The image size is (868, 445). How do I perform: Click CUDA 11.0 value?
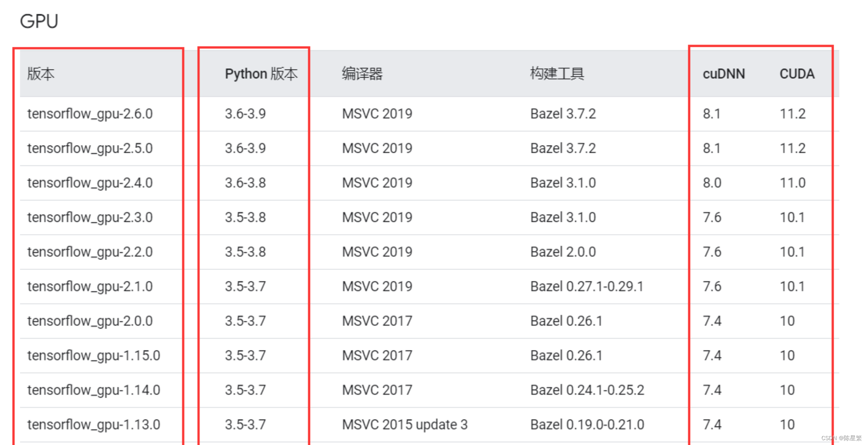pos(792,183)
